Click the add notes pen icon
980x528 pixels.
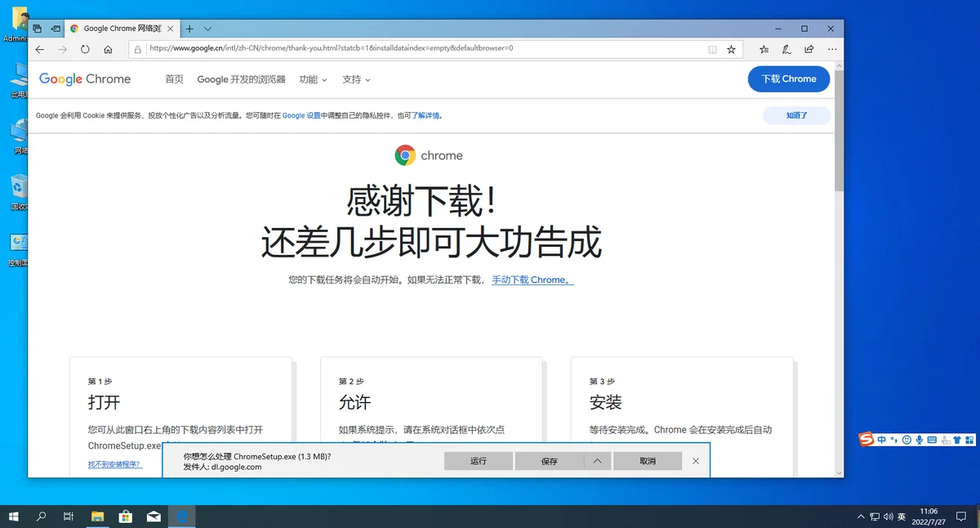786,49
